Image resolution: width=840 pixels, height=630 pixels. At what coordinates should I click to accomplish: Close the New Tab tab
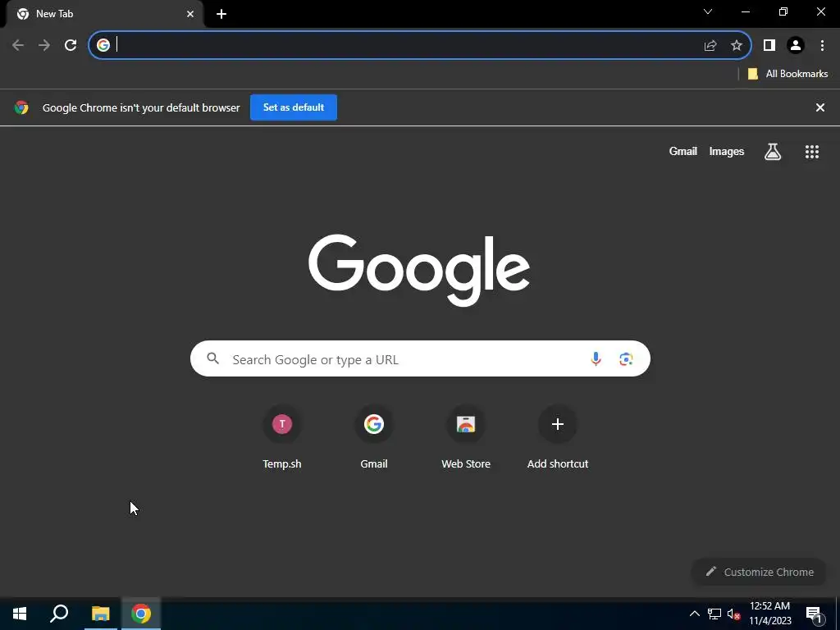coord(190,14)
